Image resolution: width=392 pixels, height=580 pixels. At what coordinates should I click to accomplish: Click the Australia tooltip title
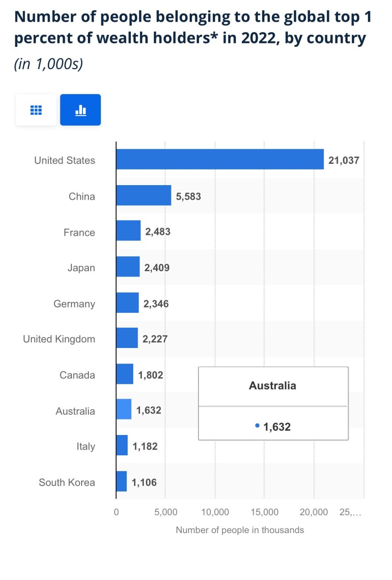[273, 386]
